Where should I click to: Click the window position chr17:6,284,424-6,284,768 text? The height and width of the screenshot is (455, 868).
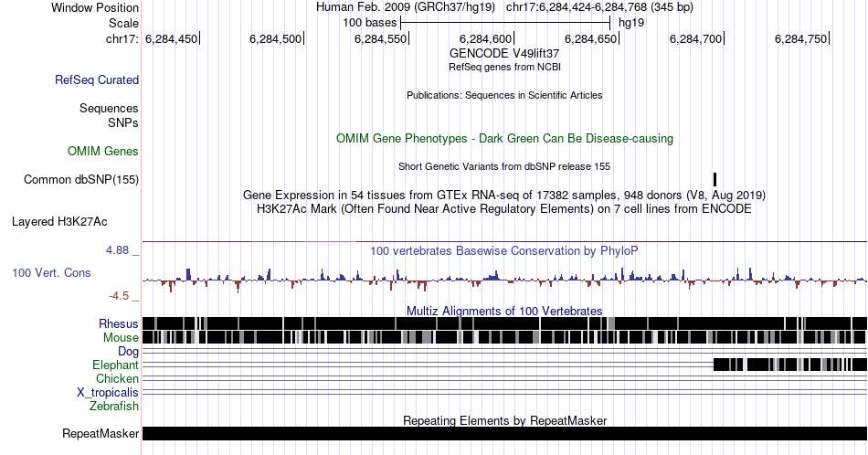(599, 7)
